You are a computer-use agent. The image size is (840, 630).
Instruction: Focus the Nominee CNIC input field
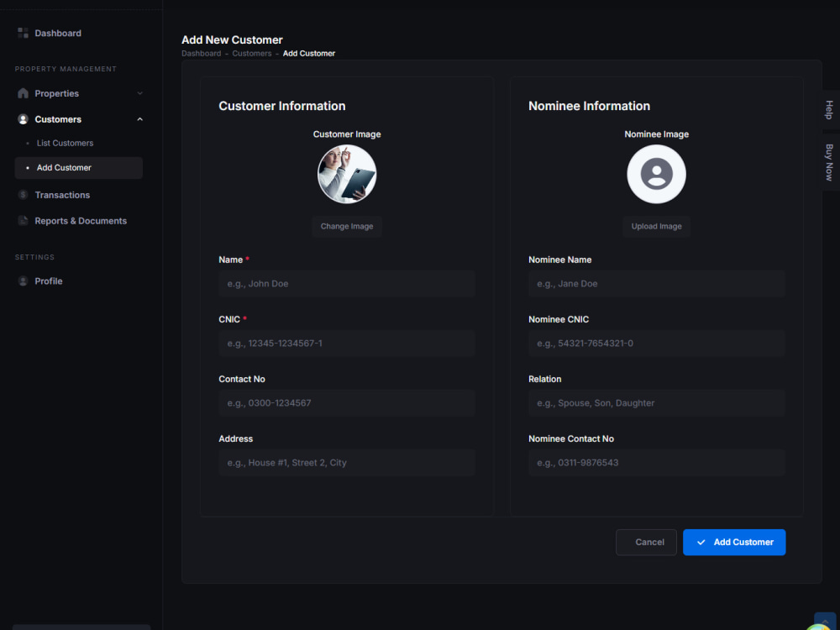(x=657, y=344)
